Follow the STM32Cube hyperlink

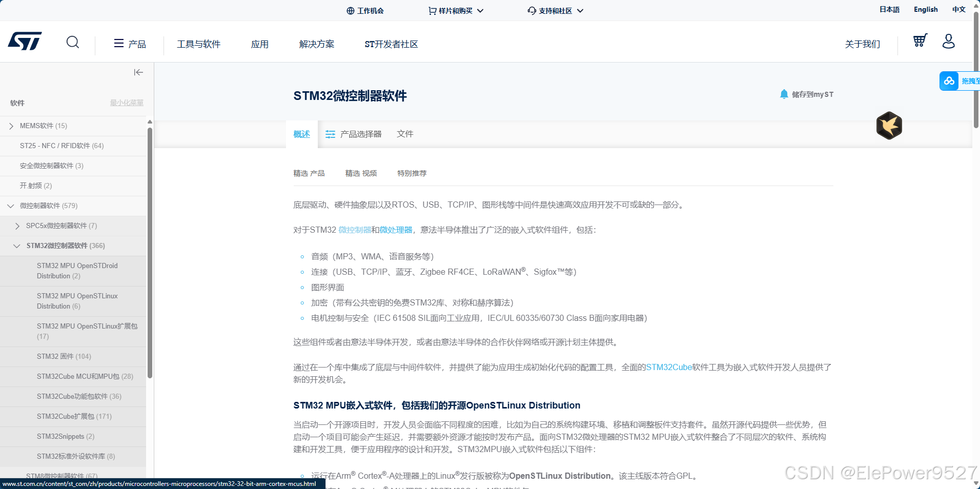pyautogui.click(x=669, y=367)
